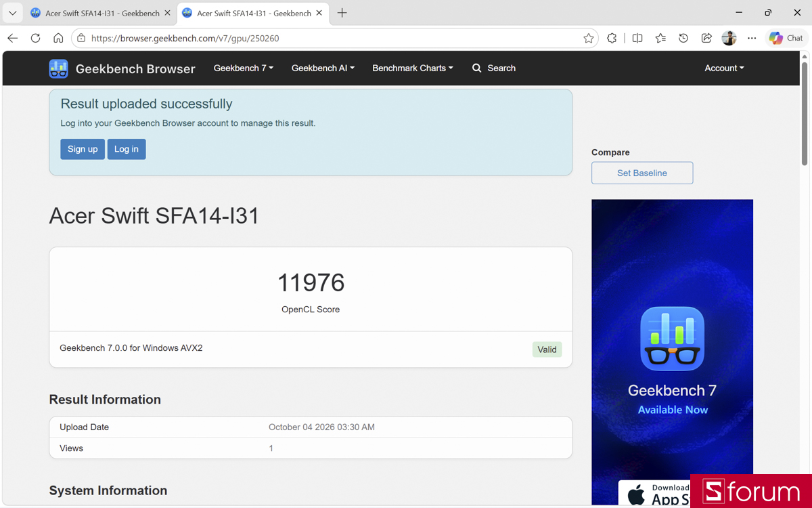This screenshot has width=812, height=508.
Task: Enable split screen view icon
Action: click(x=637, y=39)
